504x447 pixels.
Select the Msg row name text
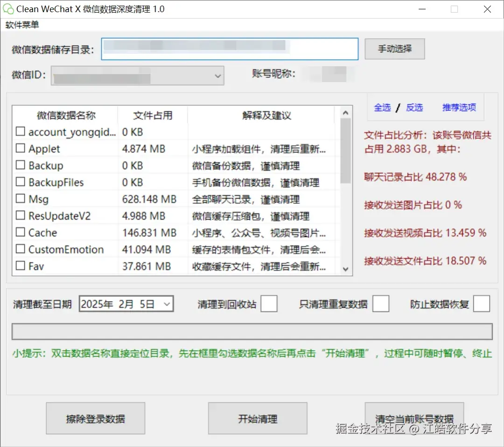pos(38,199)
